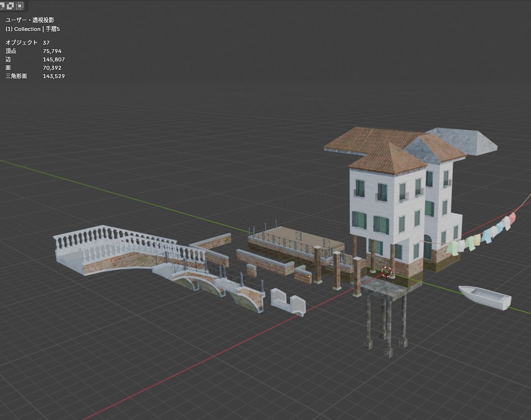Click the 'オブジェクト' statistics label

21,43
